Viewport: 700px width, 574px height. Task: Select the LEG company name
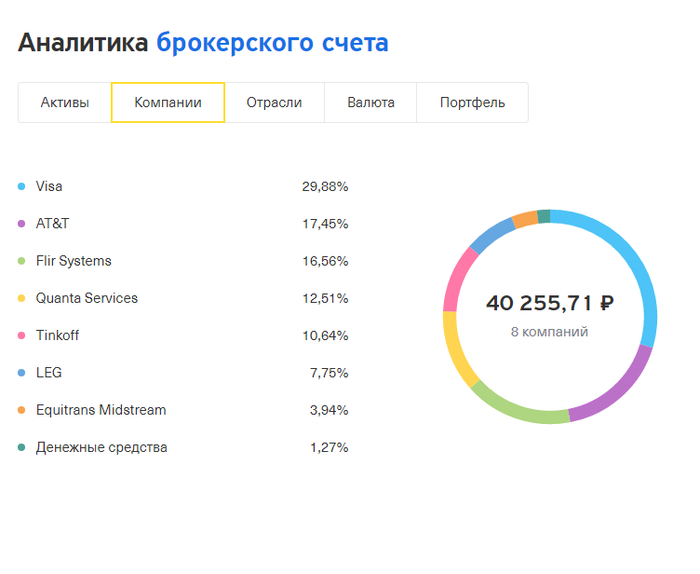click(x=49, y=372)
